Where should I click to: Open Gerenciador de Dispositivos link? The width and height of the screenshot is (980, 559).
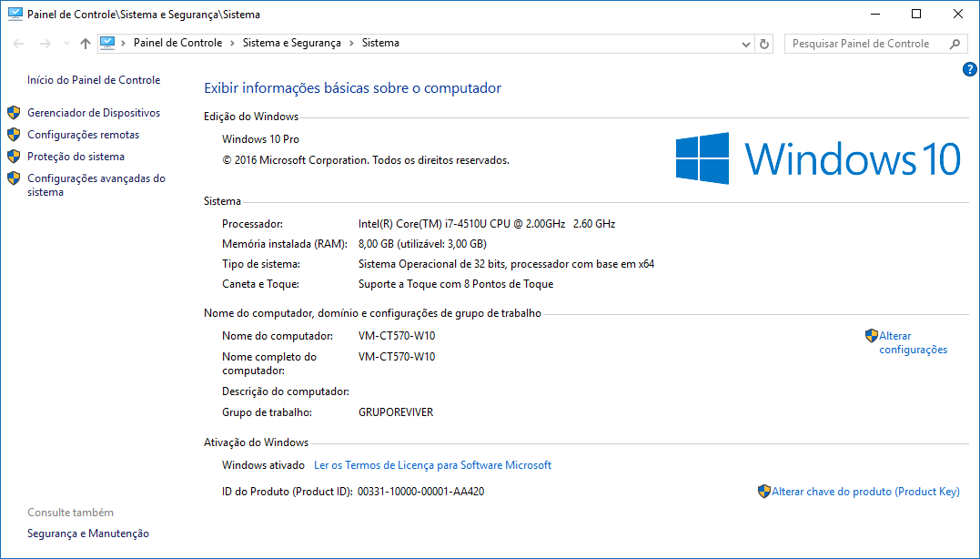94,113
